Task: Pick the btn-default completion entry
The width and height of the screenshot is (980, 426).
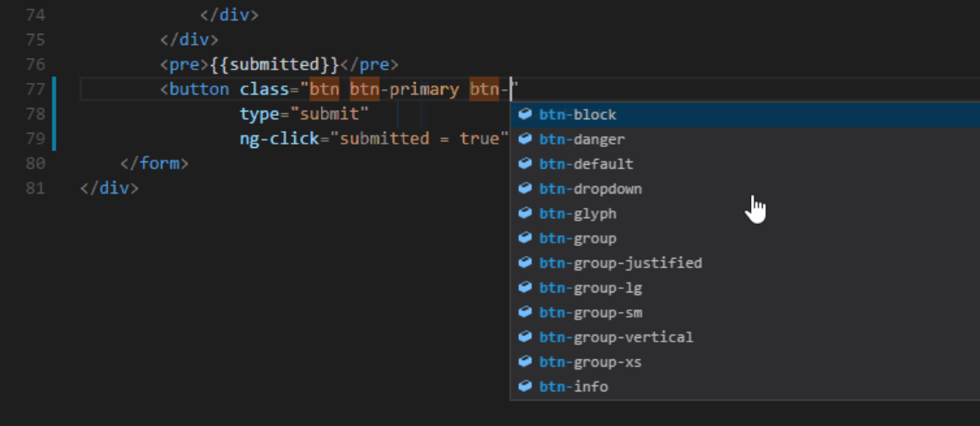Action: (586, 164)
